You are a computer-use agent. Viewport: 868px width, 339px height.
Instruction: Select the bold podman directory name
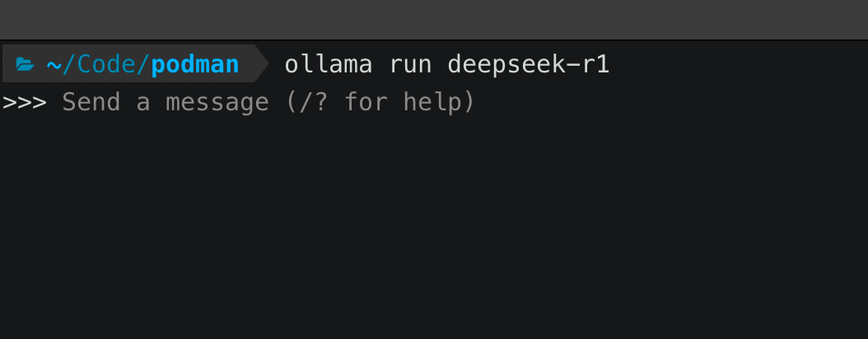coord(195,64)
